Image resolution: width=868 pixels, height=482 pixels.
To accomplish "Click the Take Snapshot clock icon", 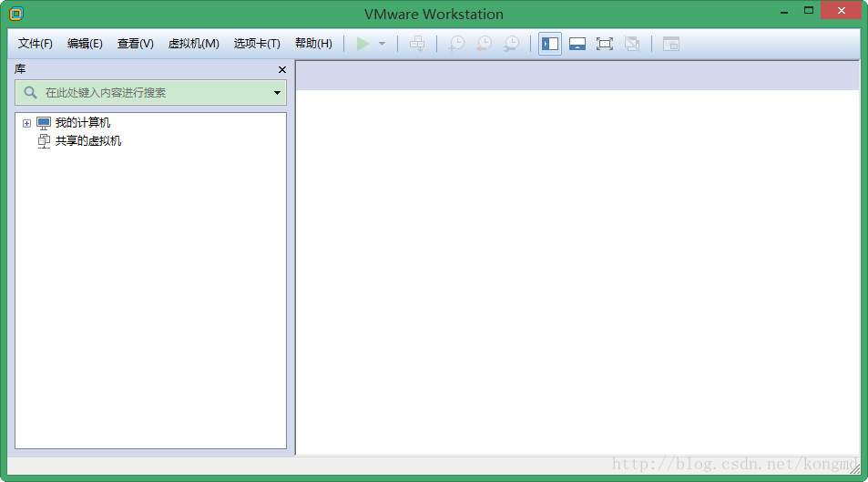I will [x=456, y=44].
